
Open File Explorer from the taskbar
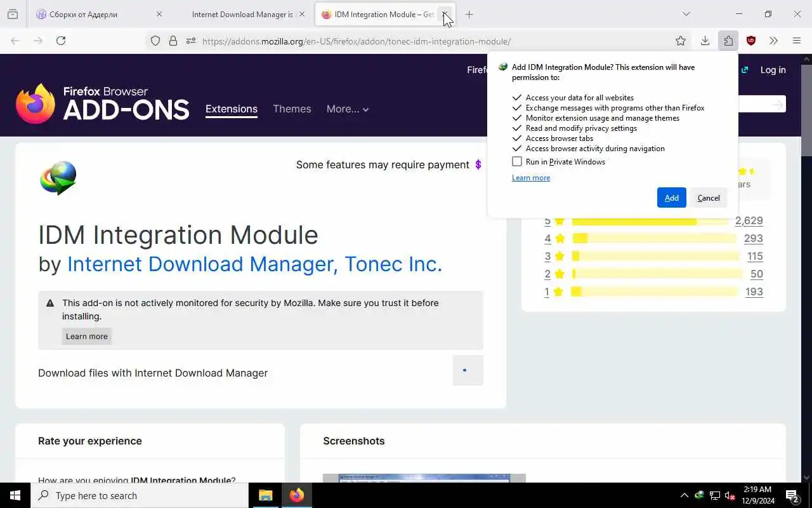tap(265, 495)
